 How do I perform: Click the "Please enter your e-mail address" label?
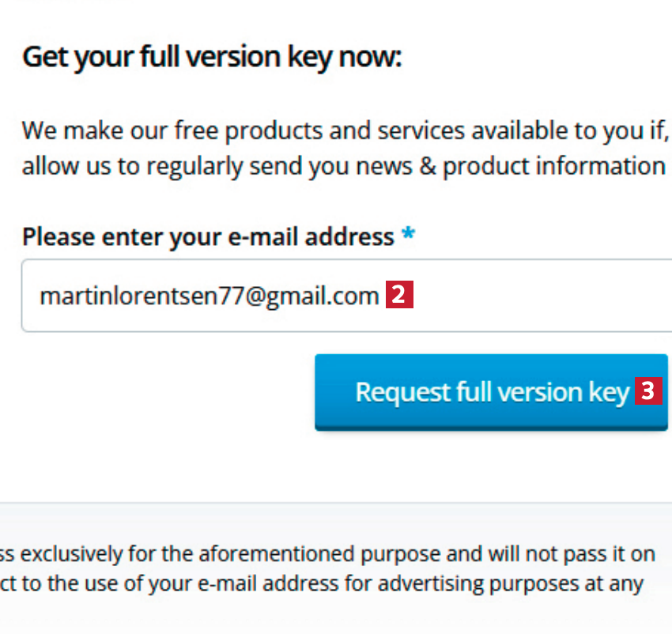point(208,236)
